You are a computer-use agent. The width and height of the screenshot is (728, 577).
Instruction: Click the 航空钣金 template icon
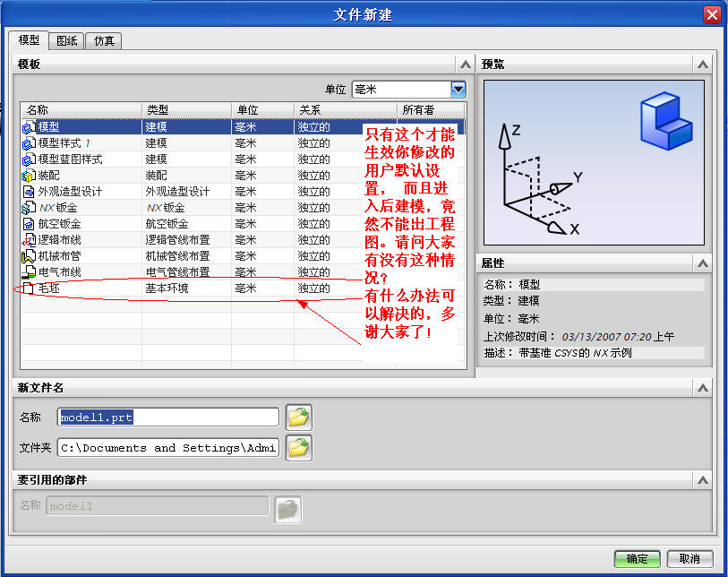[x=29, y=224]
